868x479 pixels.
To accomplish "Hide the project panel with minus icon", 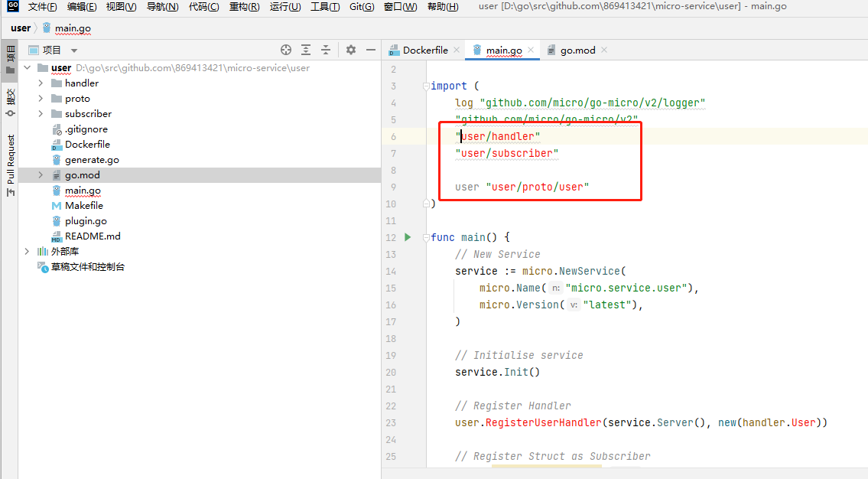I will click(x=371, y=50).
